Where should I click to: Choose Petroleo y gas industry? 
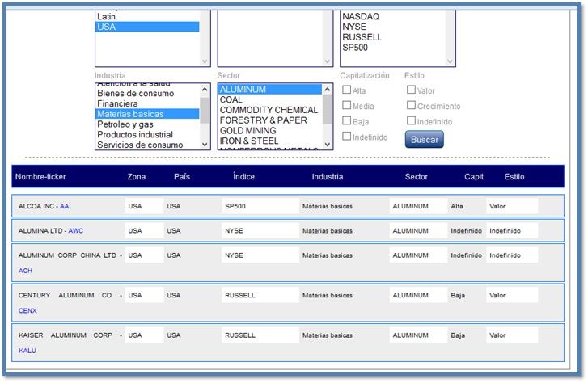147,124
